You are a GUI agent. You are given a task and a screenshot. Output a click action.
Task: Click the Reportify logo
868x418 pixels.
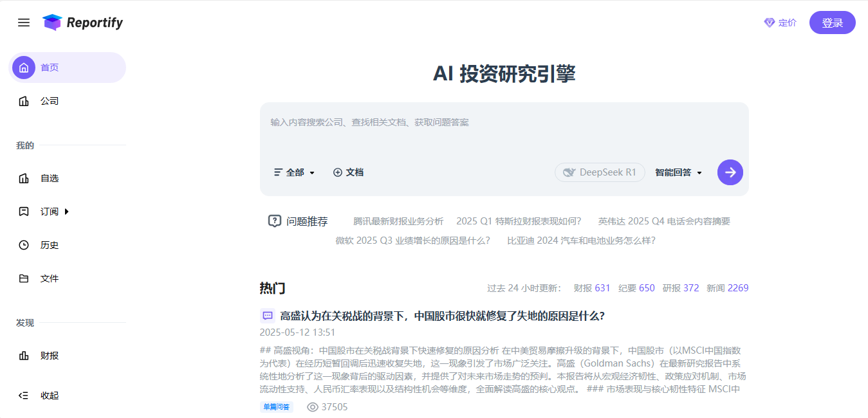tap(82, 23)
